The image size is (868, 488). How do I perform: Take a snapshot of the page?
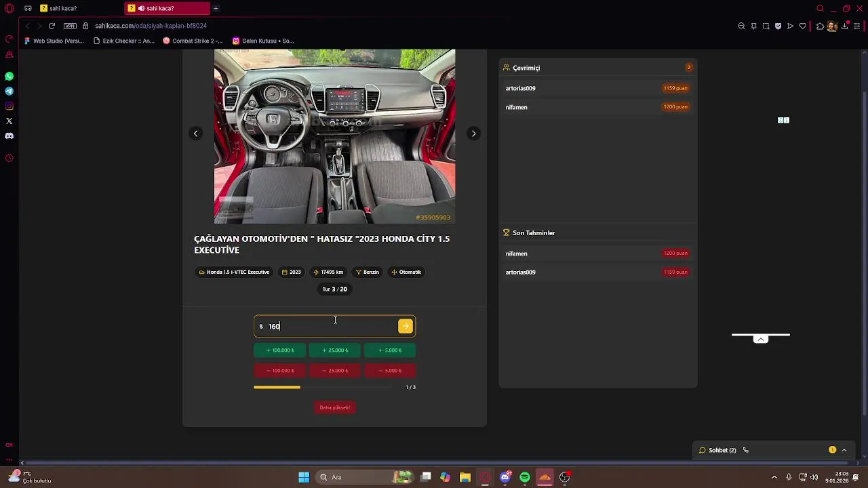click(x=766, y=26)
